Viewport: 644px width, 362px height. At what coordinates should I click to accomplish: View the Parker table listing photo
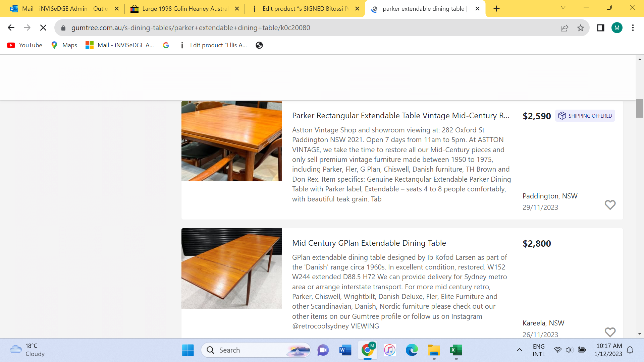[232, 141]
